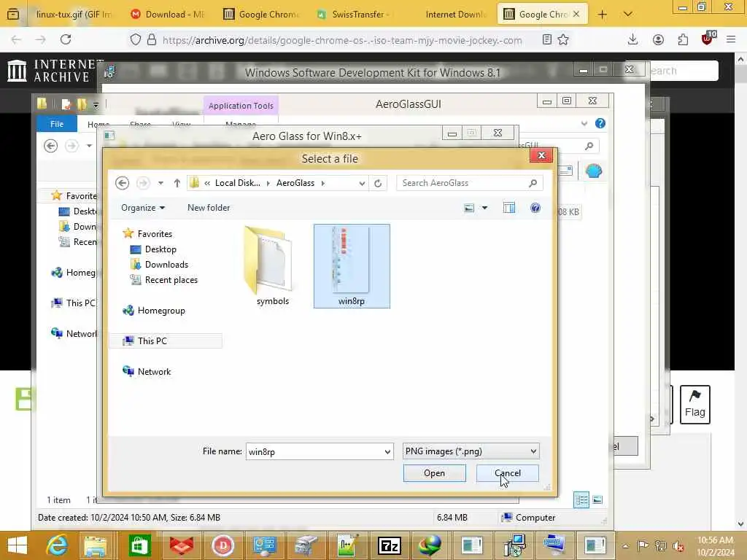Click New folder in the dialog
Screen dimensions: 747x560
209,208
